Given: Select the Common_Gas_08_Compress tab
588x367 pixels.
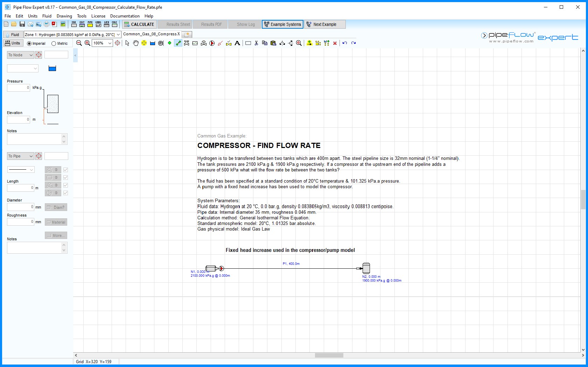Looking at the screenshot, I should (x=152, y=34).
